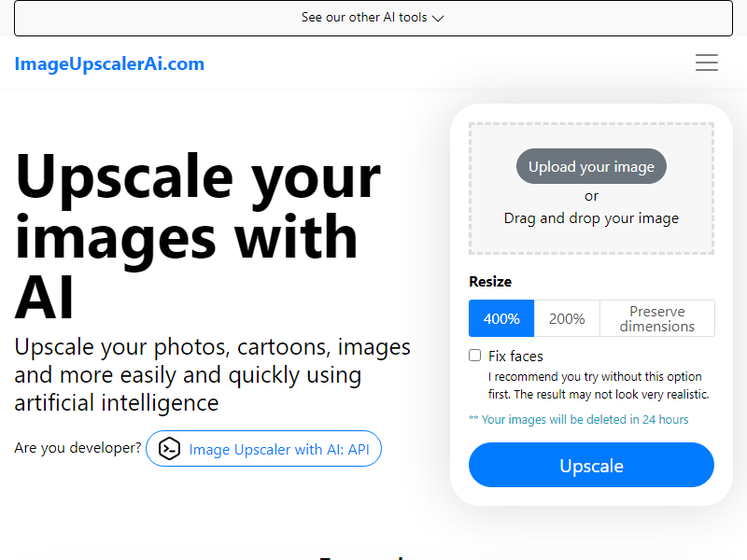Enable the Fix faces checkbox

[475, 356]
